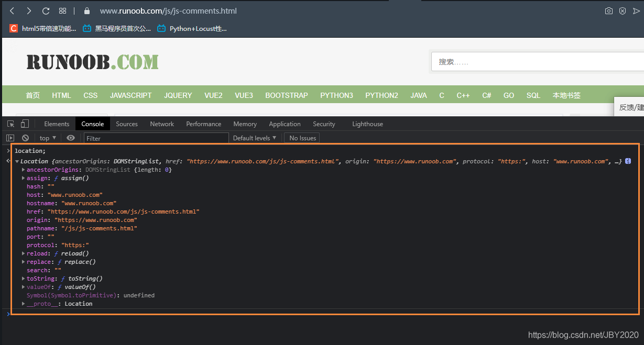Viewport: 644px width, 345px height.
Task: Open the JAVASCRIPT nav item
Action: point(131,95)
